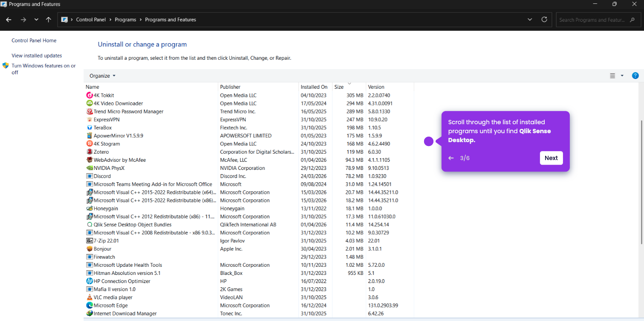Click the TeraBox program icon
The width and height of the screenshot is (644, 321).
pos(90,128)
